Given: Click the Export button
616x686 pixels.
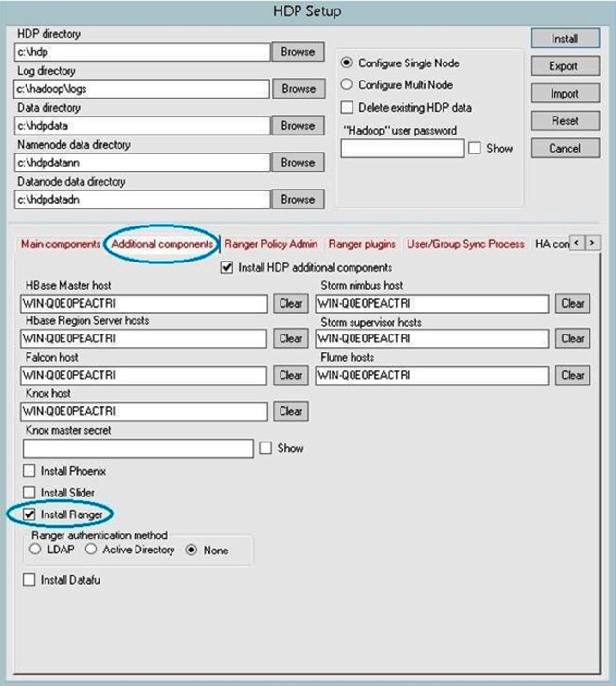Looking at the screenshot, I should (x=565, y=66).
